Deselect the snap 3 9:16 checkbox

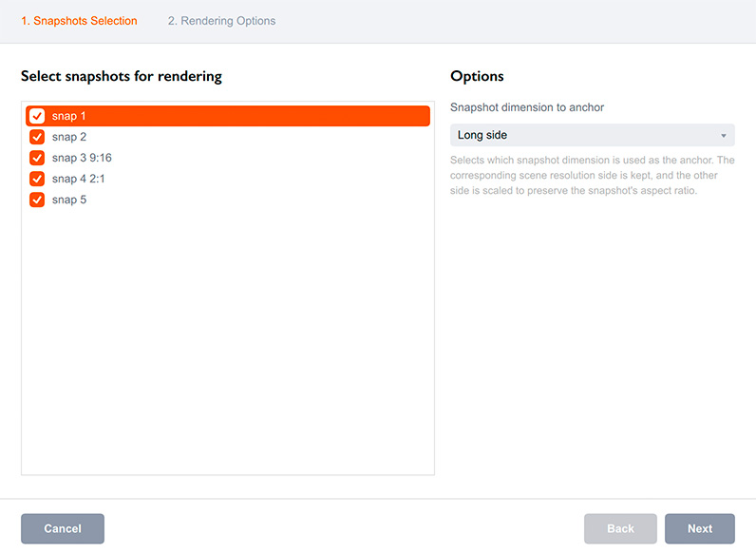(x=37, y=158)
